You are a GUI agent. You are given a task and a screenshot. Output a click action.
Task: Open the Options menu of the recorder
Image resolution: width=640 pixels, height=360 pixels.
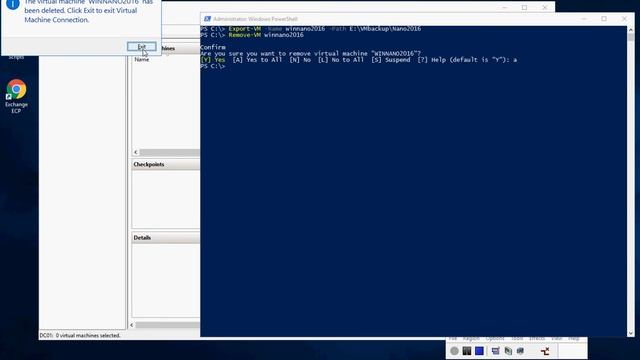pos(495,338)
